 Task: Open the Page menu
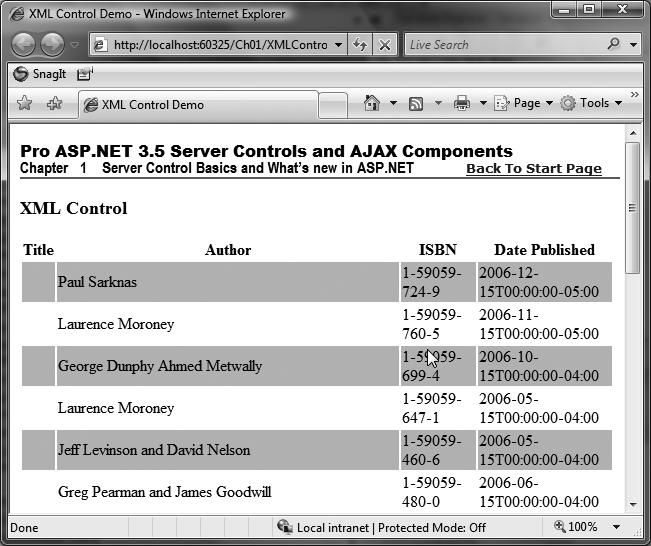click(x=524, y=103)
